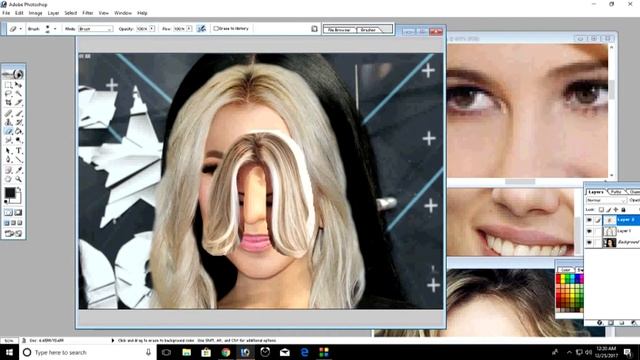This screenshot has width=640, height=360.
Task: Hide the selected top layer
Action: pos(589,220)
